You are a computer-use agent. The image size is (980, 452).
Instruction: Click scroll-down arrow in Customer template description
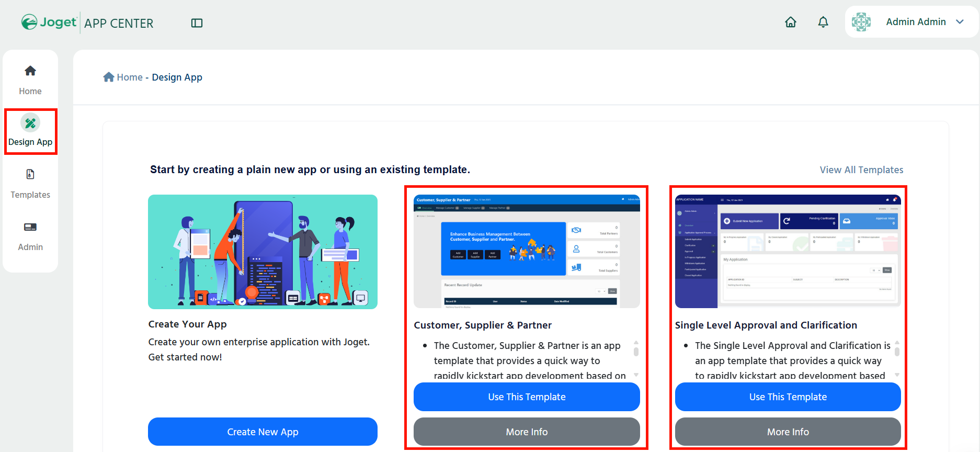(x=636, y=375)
